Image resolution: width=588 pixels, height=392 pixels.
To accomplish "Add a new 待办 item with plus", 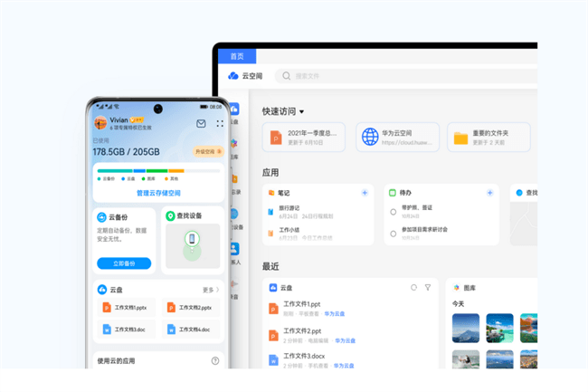I will [489, 193].
